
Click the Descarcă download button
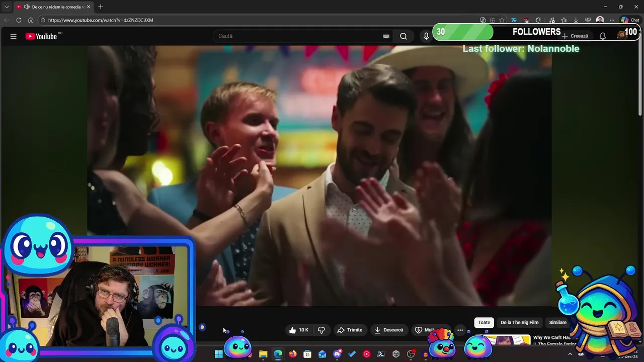[389, 330]
